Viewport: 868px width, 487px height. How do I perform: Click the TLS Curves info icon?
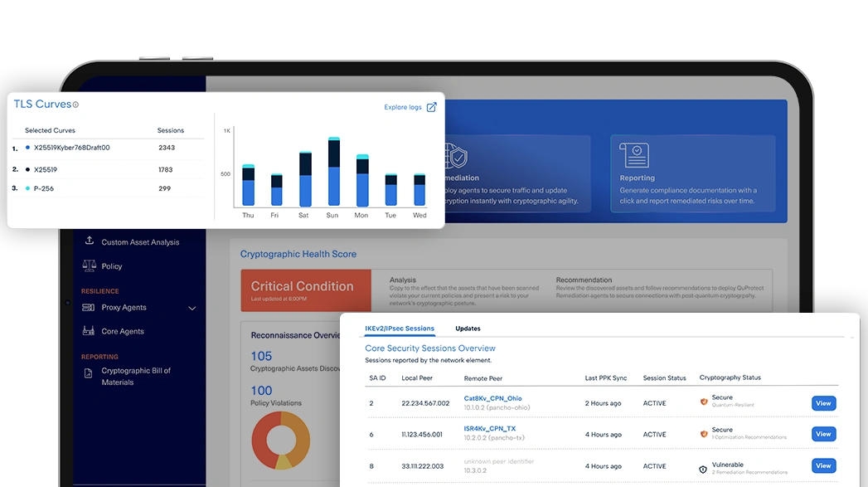click(x=75, y=105)
